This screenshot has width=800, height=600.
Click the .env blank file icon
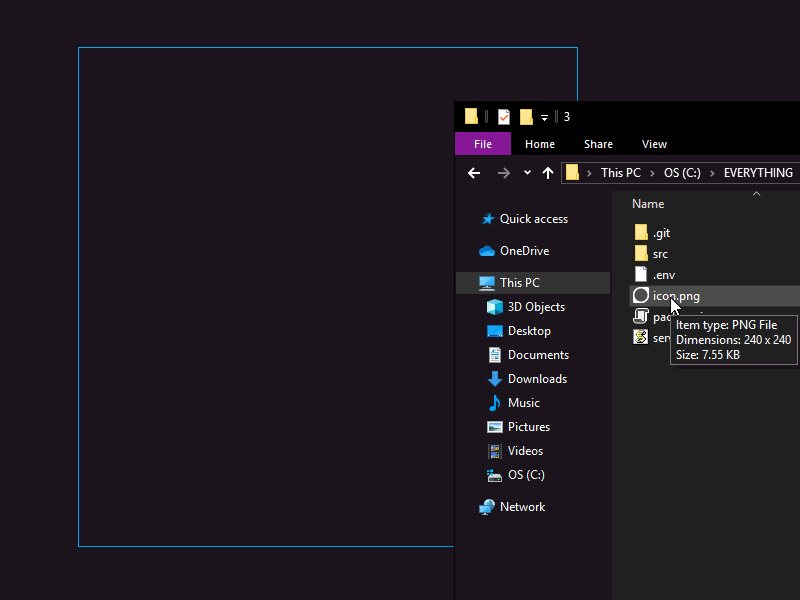[641, 274]
